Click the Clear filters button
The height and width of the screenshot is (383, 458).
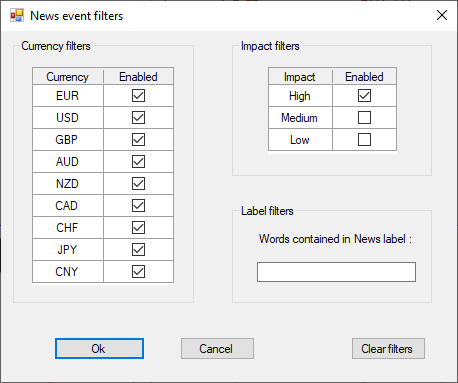[388, 349]
